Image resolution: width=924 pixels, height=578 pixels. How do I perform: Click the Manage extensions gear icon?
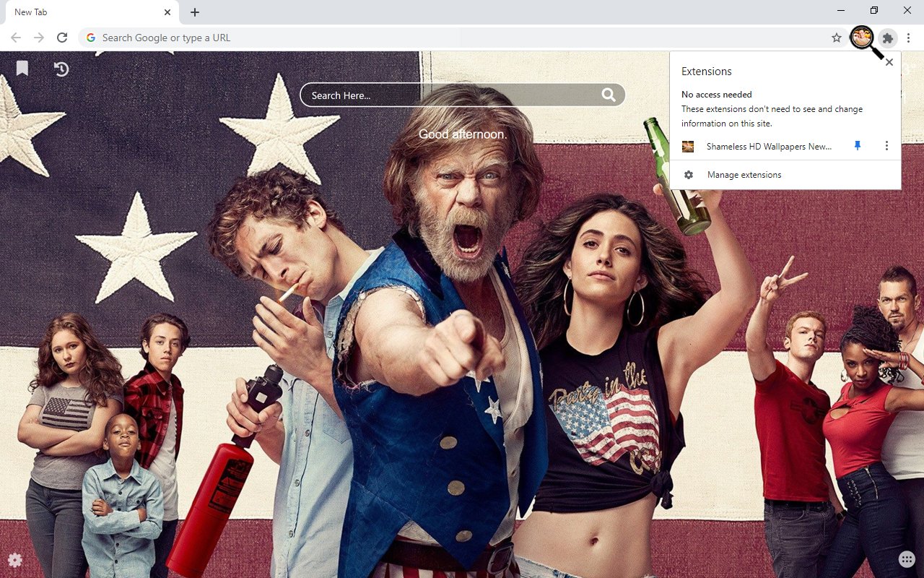coord(689,175)
